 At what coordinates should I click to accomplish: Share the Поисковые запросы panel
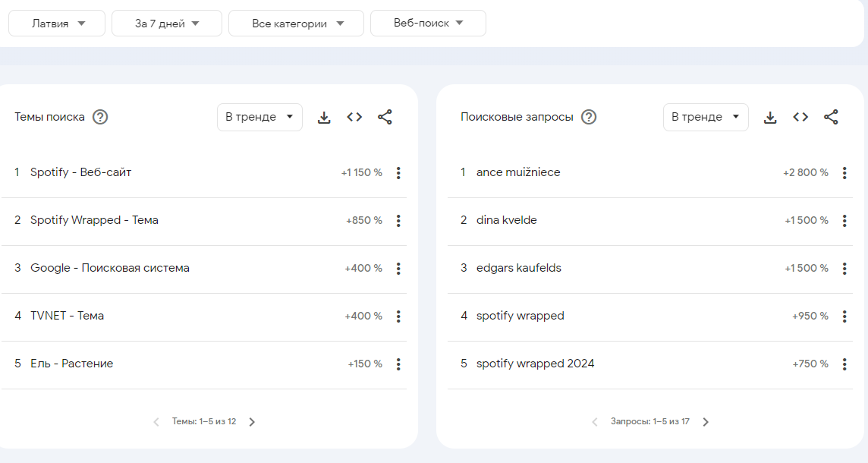click(x=831, y=117)
